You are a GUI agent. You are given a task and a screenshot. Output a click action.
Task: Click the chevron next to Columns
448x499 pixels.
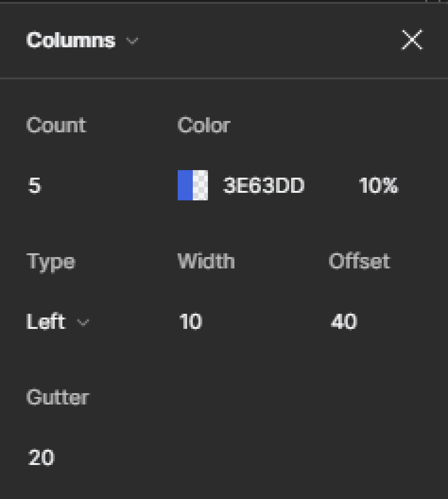click(x=132, y=41)
